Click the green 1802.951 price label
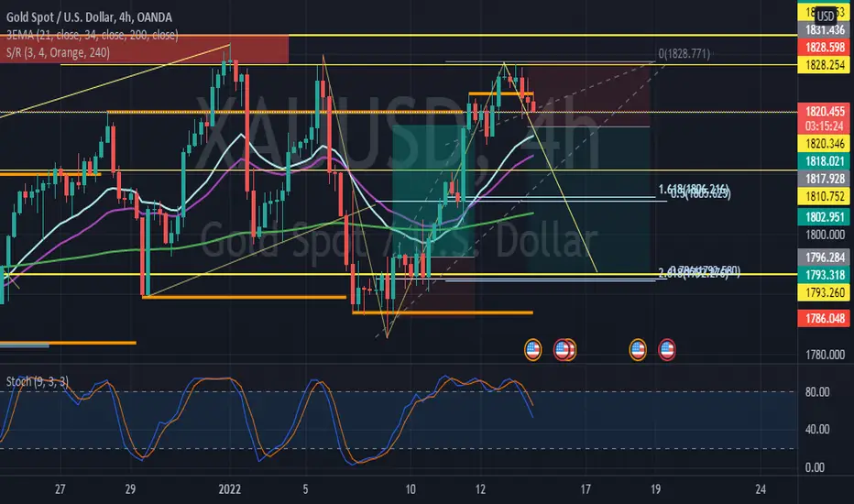The height and width of the screenshot is (504, 854). 825,217
